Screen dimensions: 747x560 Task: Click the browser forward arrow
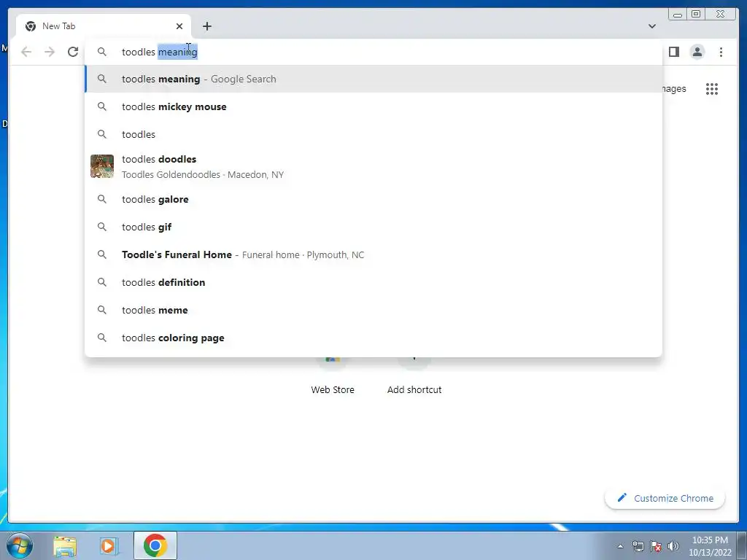[x=50, y=52]
